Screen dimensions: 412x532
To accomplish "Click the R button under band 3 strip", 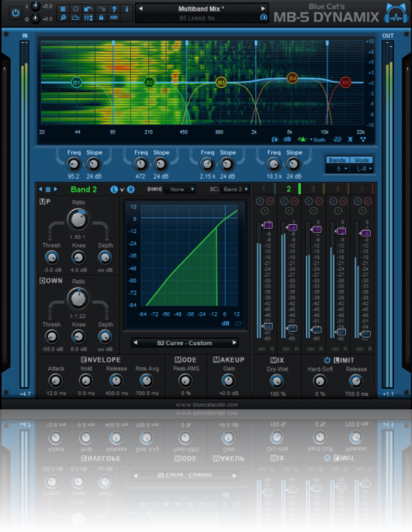I will tap(321, 349).
